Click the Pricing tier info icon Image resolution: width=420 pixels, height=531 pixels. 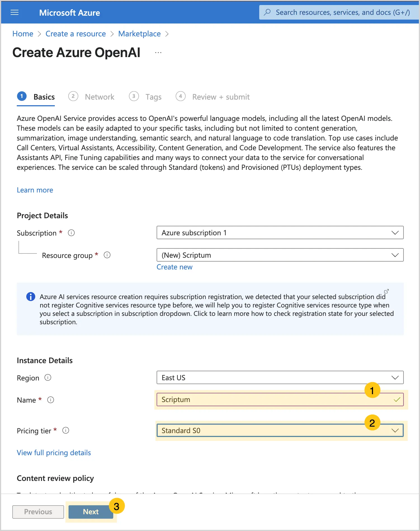point(66,430)
